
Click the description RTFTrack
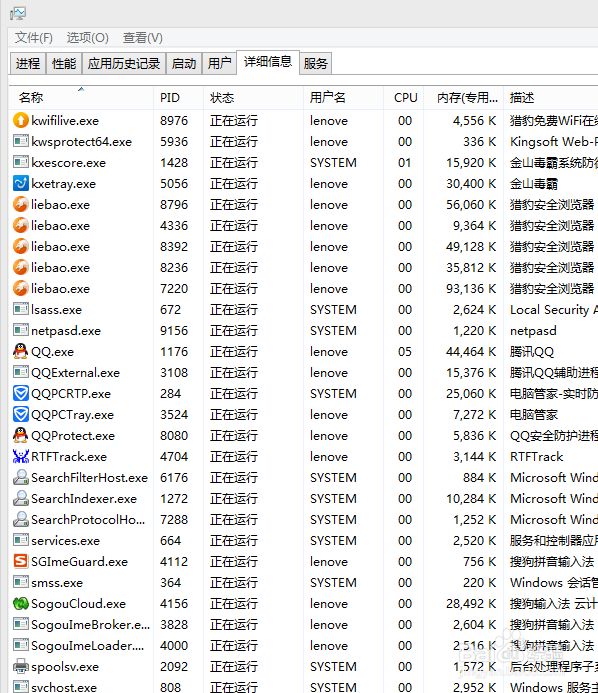(537, 457)
